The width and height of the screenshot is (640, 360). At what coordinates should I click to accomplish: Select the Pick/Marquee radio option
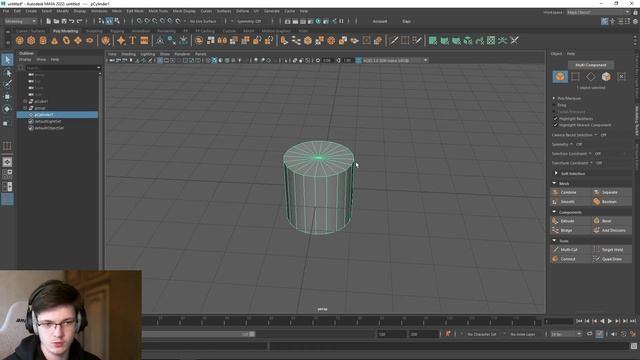click(554, 98)
